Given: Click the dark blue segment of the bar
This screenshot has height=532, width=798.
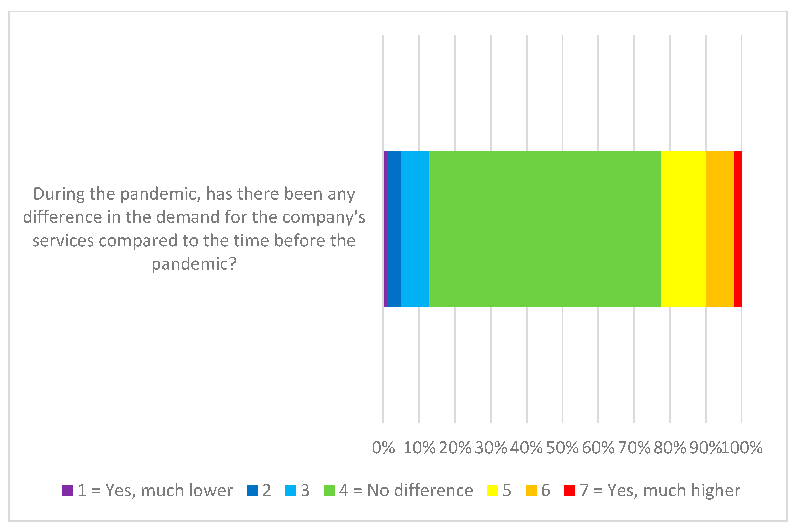Looking at the screenshot, I should coord(394,229).
